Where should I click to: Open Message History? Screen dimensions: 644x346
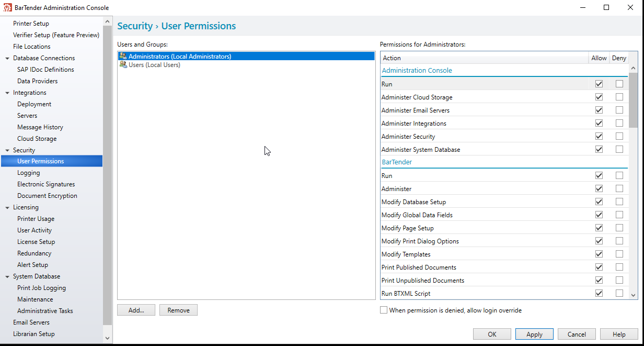[x=40, y=127]
